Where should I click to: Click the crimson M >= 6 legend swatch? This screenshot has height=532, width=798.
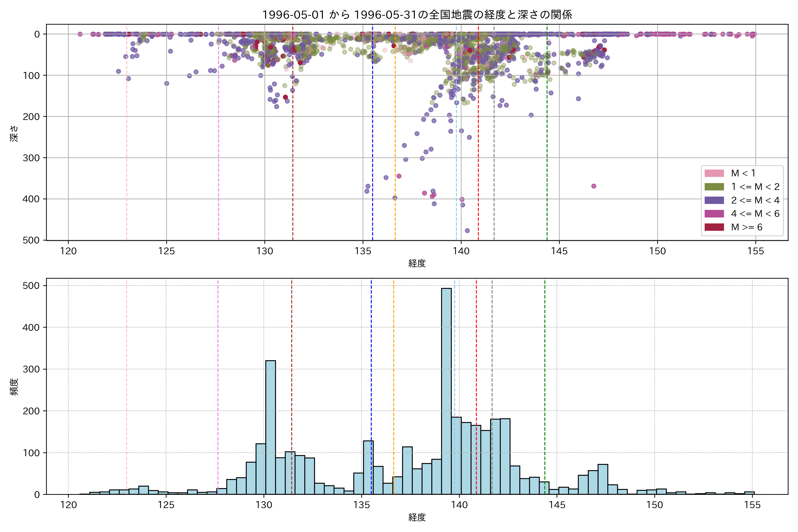pos(714,227)
